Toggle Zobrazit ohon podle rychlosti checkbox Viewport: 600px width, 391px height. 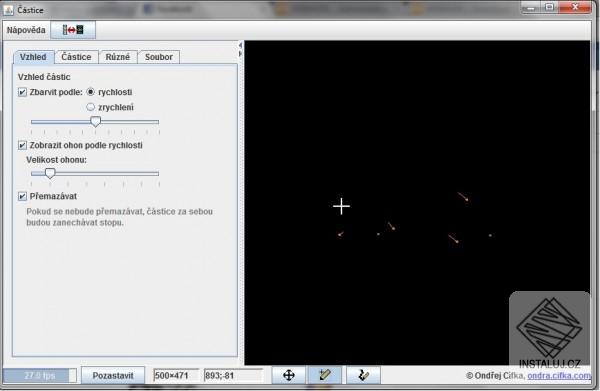point(22,145)
